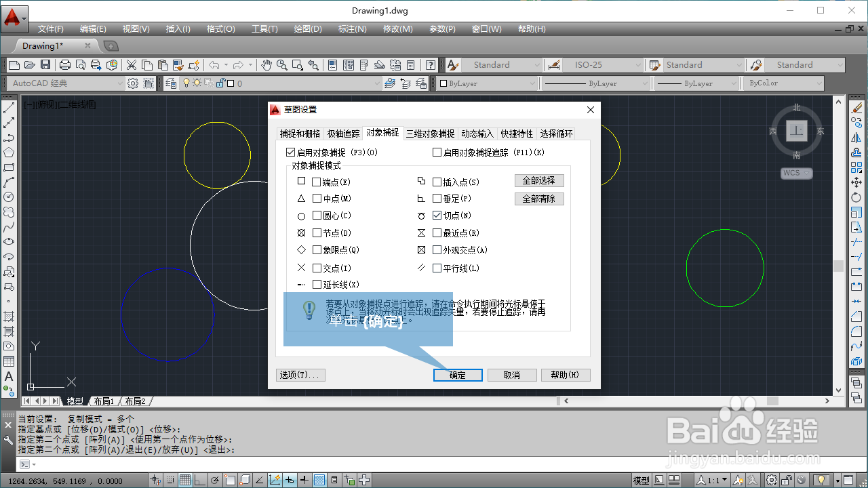Open the 修改(M) menu
The height and width of the screenshot is (488, 868).
coord(398,29)
